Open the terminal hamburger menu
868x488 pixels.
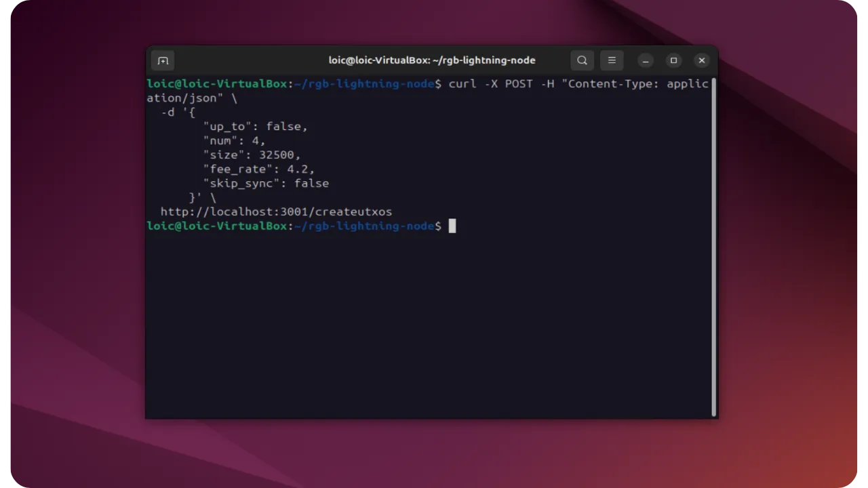pyautogui.click(x=612, y=60)
